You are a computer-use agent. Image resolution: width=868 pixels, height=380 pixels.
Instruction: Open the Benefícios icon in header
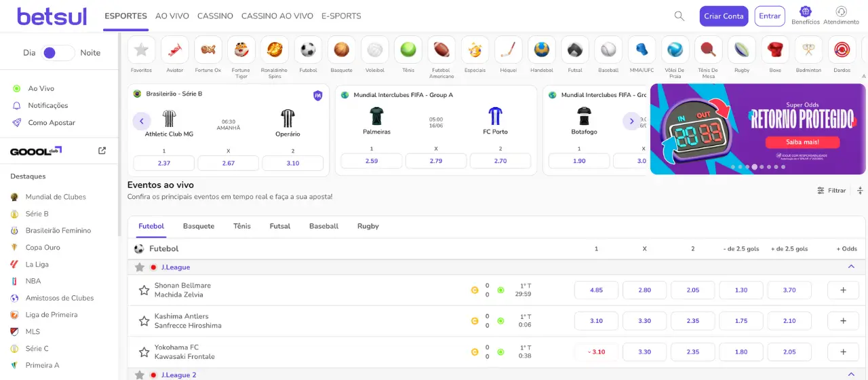(806, 12)
